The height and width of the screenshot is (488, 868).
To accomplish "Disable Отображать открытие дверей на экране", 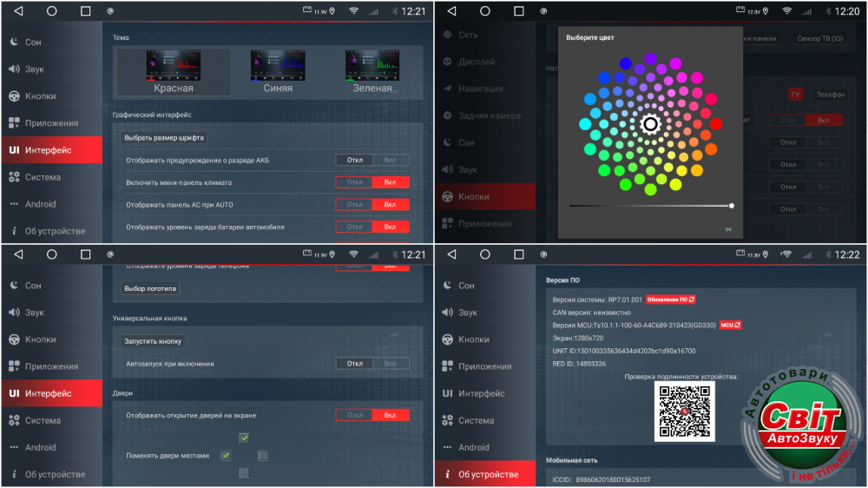I will (354, 415).
